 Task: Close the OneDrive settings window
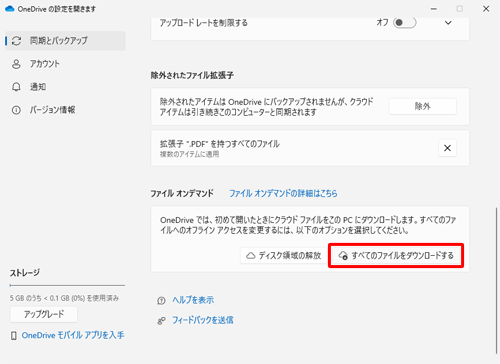486,9
